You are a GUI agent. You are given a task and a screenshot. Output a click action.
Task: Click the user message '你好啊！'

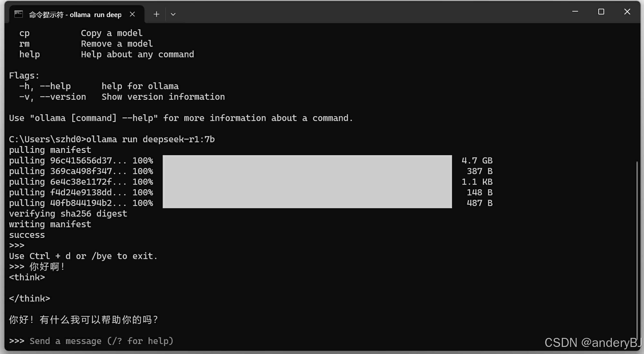pyautogui.click(x=48, y=266)
